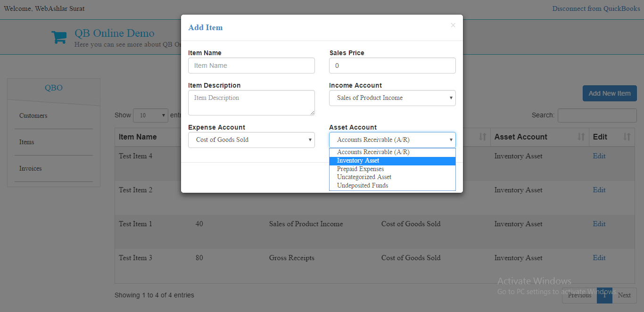
Task: Click the QB Online Demo heading
Action: click(x=115, y=33)
